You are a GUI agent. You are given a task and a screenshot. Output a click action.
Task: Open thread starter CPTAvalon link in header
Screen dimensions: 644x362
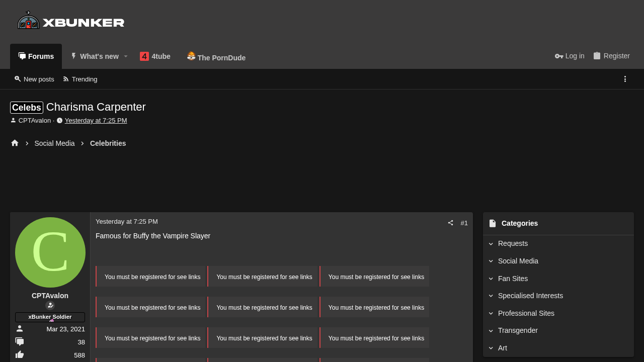click(x=35, y=121)
